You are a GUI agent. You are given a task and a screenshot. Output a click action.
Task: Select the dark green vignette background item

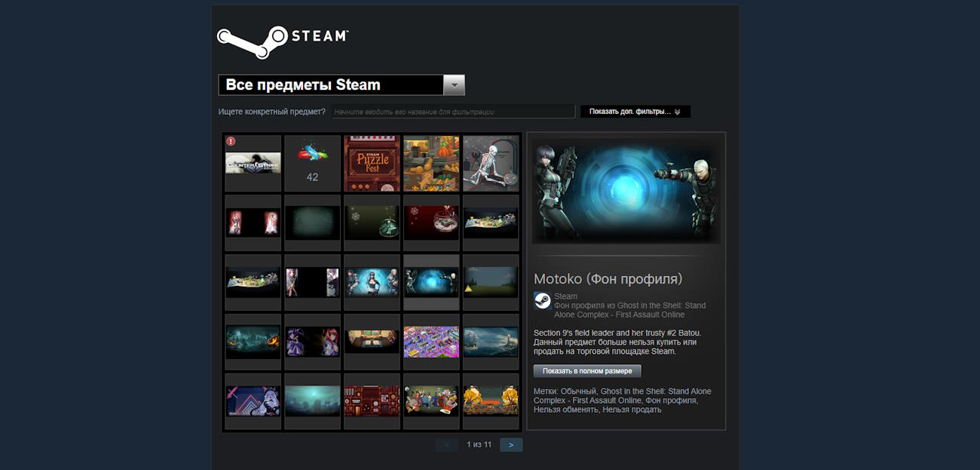click(x=313, y=223)
